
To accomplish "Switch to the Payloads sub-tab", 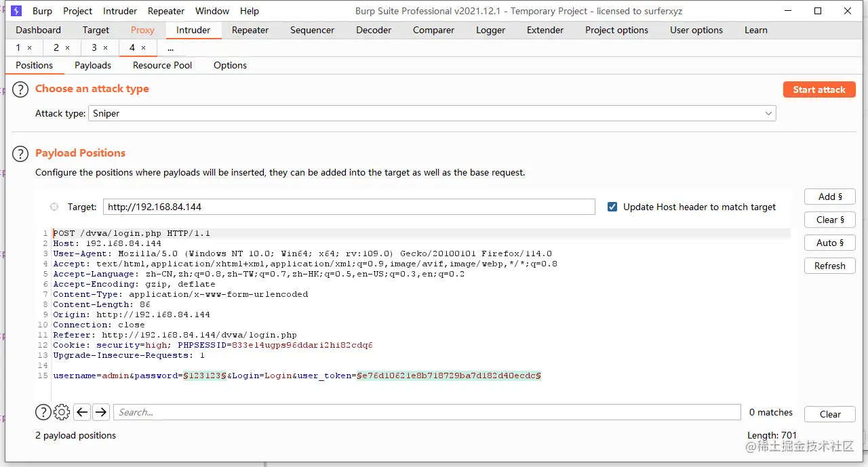I will [x=93, y=65].
